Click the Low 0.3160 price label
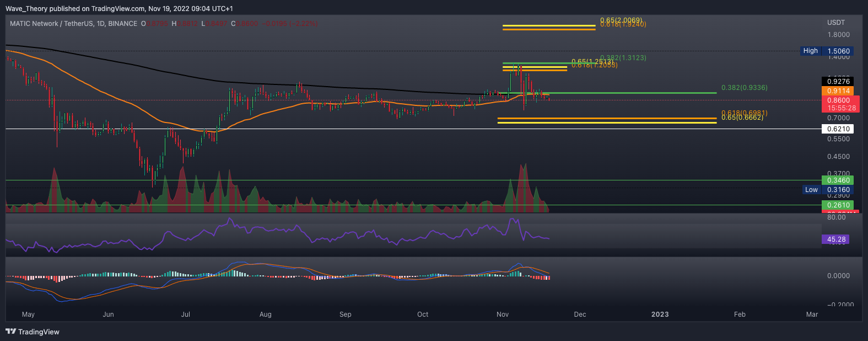 [x=826, y=189]
